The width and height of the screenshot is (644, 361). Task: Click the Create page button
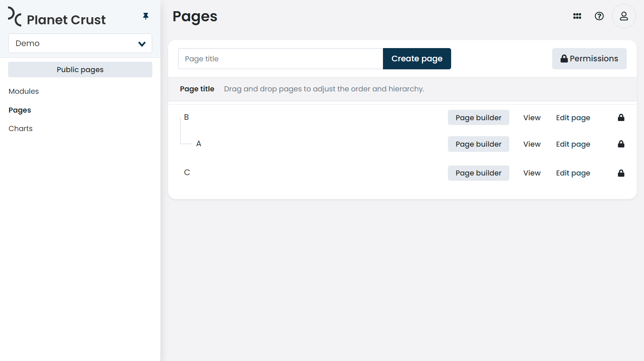(417, 59)
